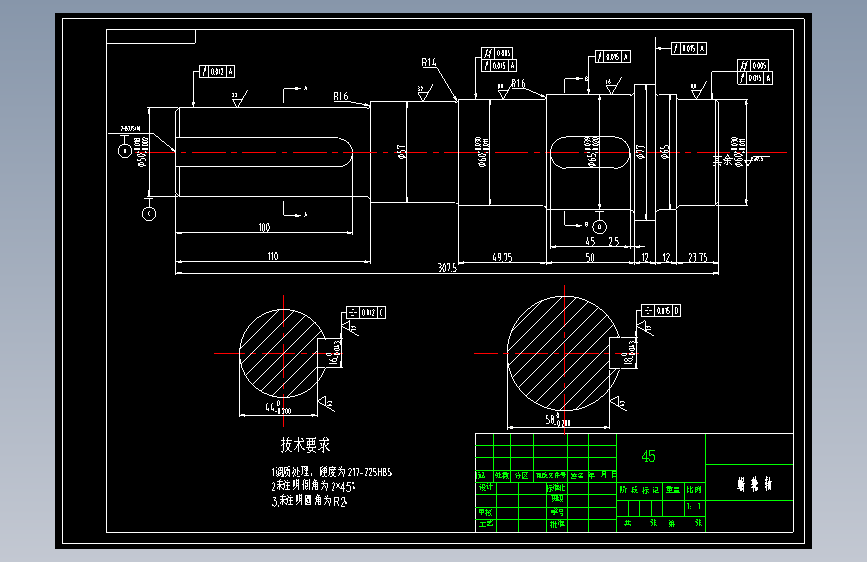Click the φ57 diameter label
The width and height of the screenshot is (867, 562).
pyautogui.click(x=401, y=152)
